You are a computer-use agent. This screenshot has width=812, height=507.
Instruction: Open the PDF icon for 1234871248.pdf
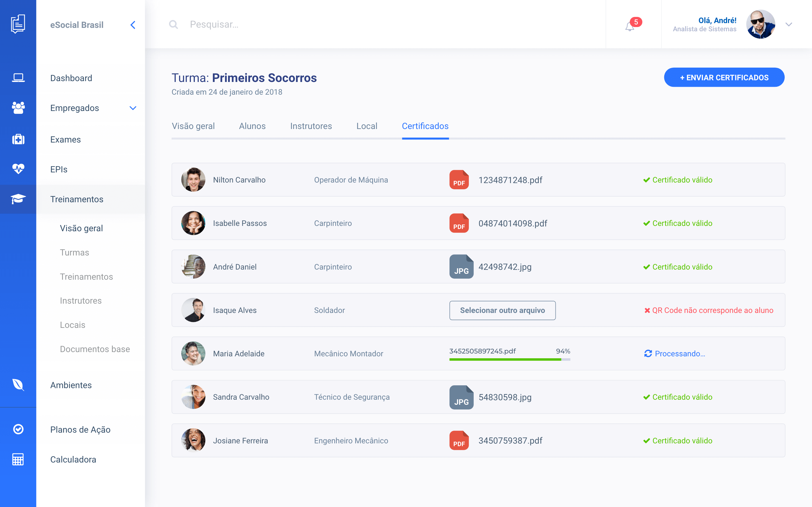point(459,180)
